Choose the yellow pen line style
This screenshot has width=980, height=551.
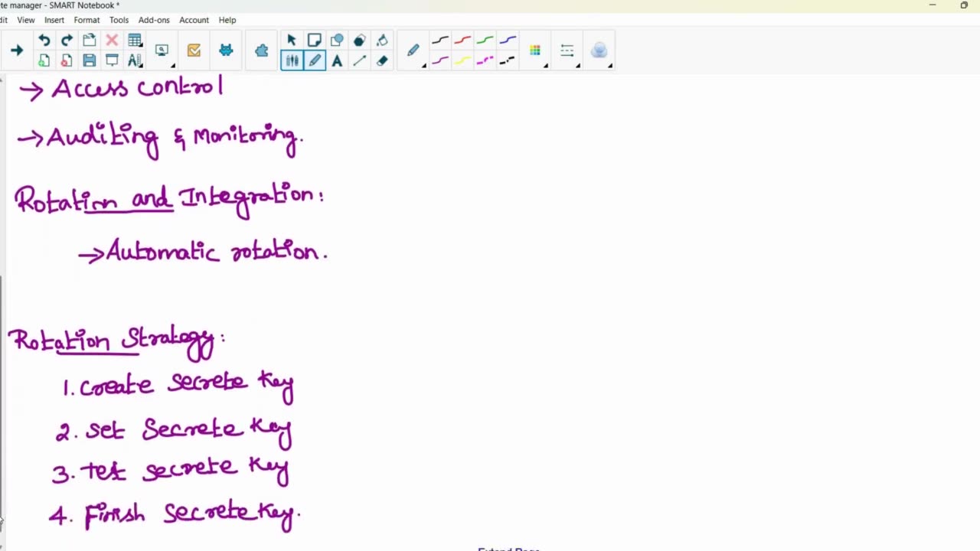(x=462, y=60)
